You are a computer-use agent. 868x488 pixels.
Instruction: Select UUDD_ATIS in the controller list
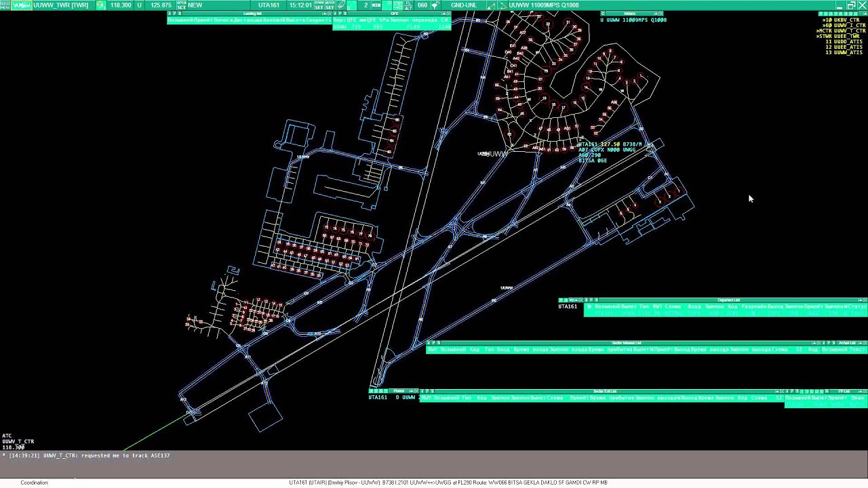(844, 41)
